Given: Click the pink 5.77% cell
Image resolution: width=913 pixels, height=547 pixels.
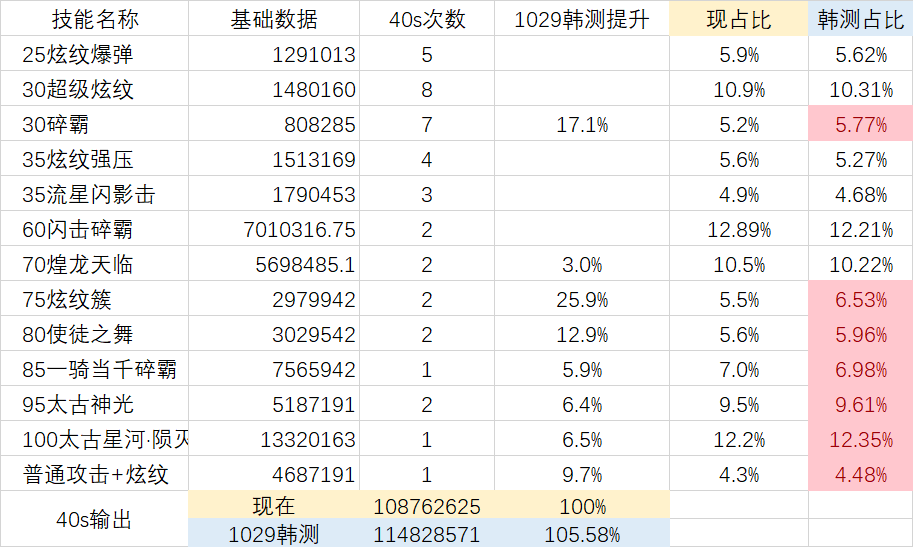Looking at the screenshot, I should [x=860, y=125].
